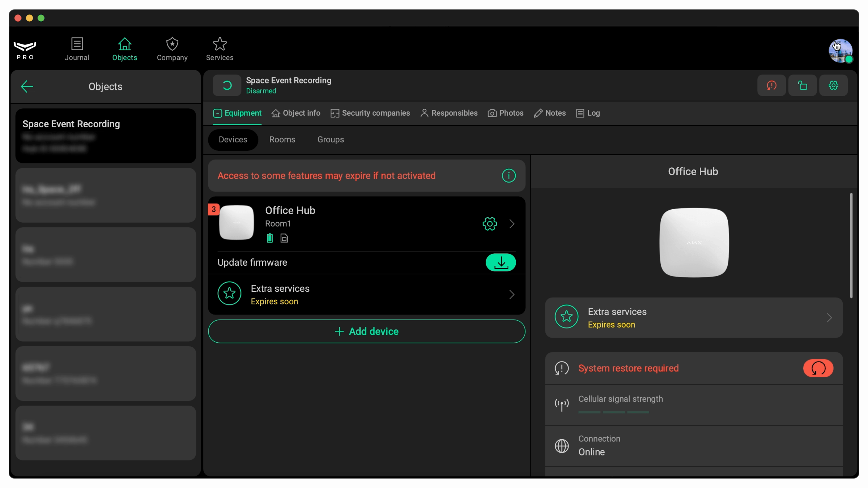Image resolution: width=868 pixels, height=488 pixels.
Task: Open the Photos tab
Action: [505, 113]
